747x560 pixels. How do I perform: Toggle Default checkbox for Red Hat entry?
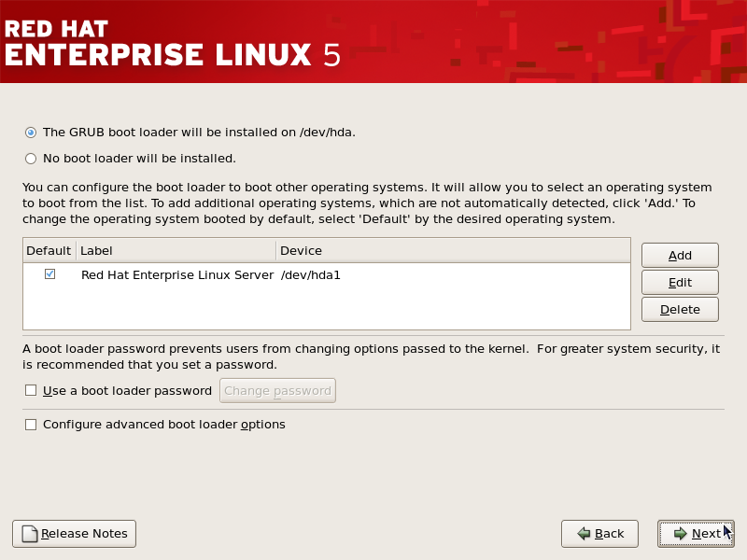click(x=49, y=274)
